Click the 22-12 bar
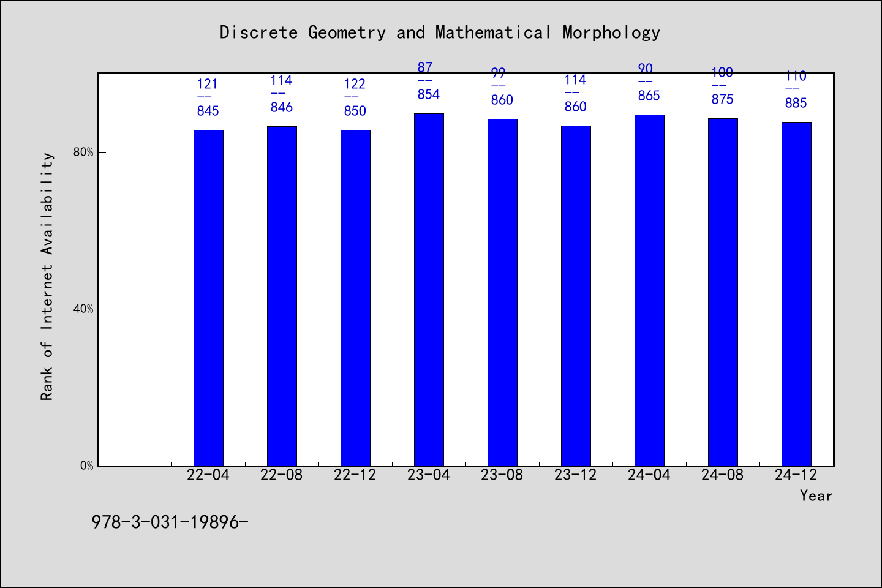 [355, 298]
